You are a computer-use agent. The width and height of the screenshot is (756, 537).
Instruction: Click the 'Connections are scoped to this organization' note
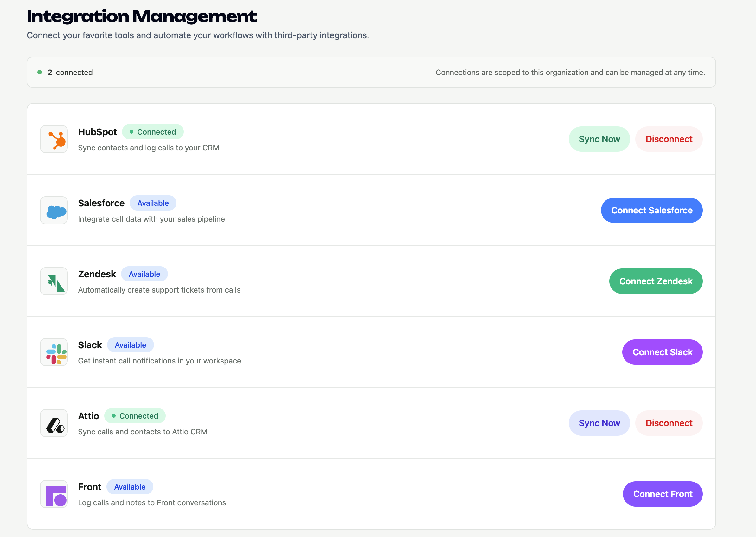[570, 73]
